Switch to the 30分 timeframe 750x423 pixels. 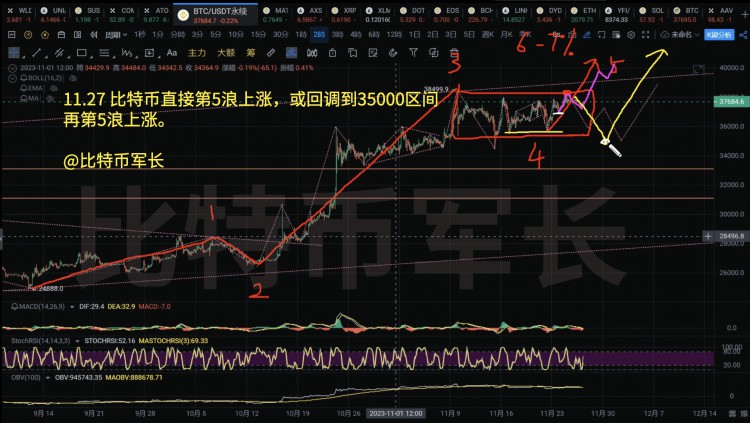click(281, 34)
